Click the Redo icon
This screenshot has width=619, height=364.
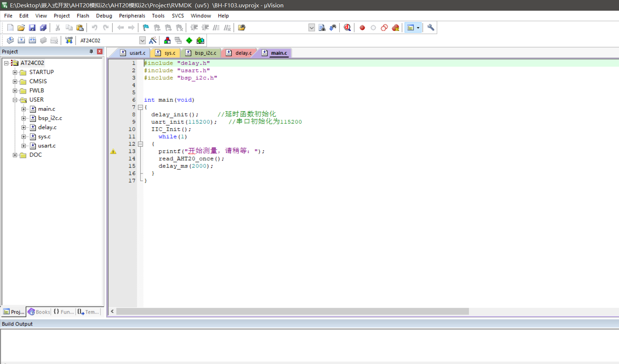[x=106, y=28]
